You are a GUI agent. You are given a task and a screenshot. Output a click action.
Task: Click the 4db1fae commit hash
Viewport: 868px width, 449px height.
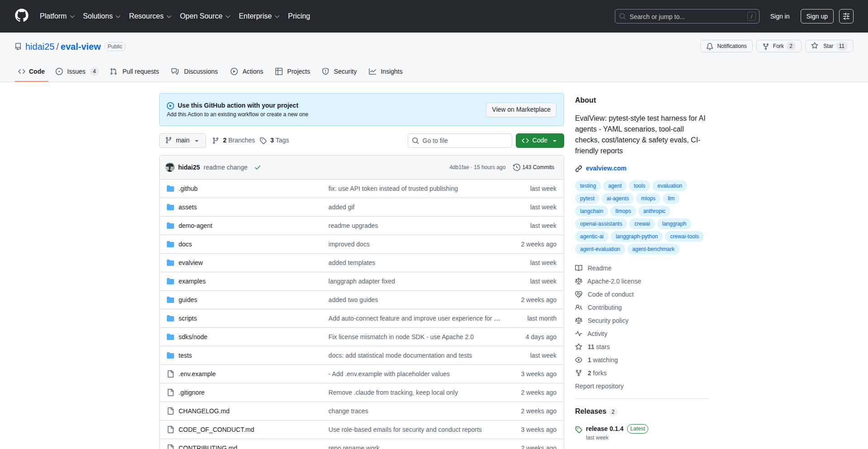click(459, 167)
